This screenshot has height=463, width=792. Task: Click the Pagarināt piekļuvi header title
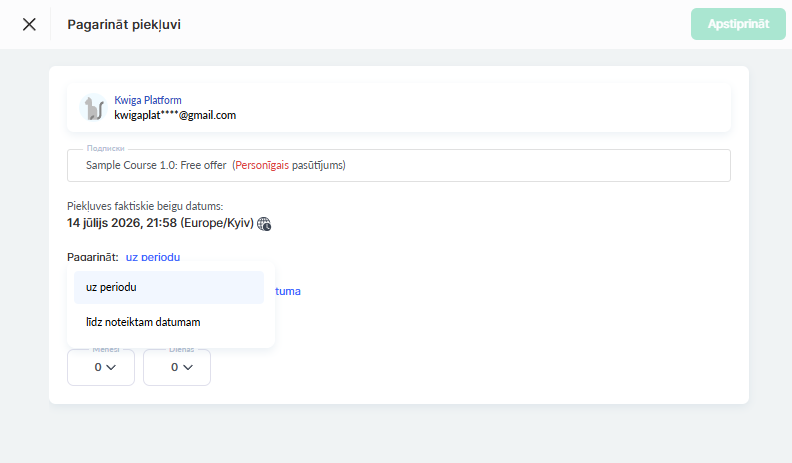[x=124, y=24]
